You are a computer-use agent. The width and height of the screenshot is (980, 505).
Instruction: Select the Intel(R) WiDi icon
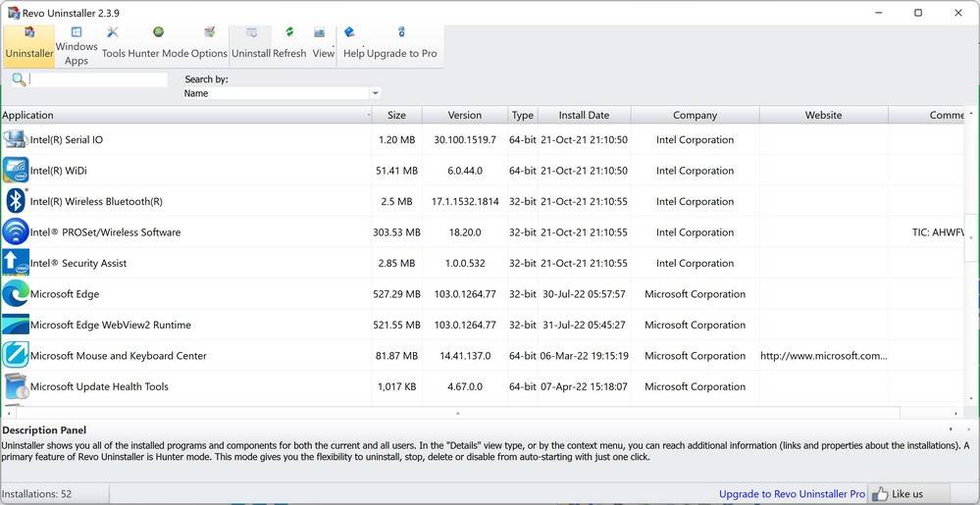(15, 170)
